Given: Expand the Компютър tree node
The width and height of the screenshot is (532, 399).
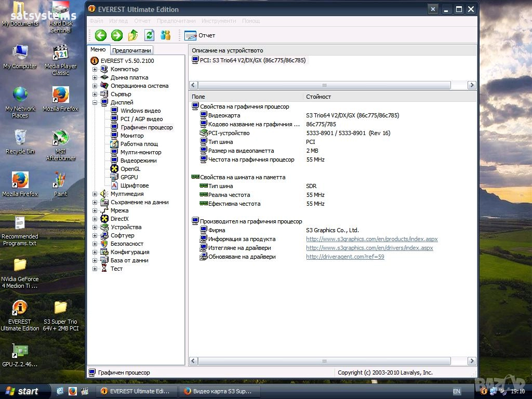Looking at the screenshot, I should point(95,69).
